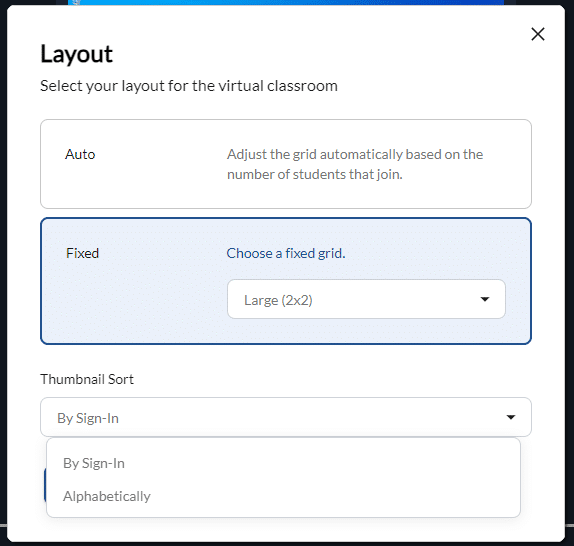The height and width of the screenshot is (546, 574).
Task: Click the fixed grid dropdown arrow
Action: (x=485, y=299)
